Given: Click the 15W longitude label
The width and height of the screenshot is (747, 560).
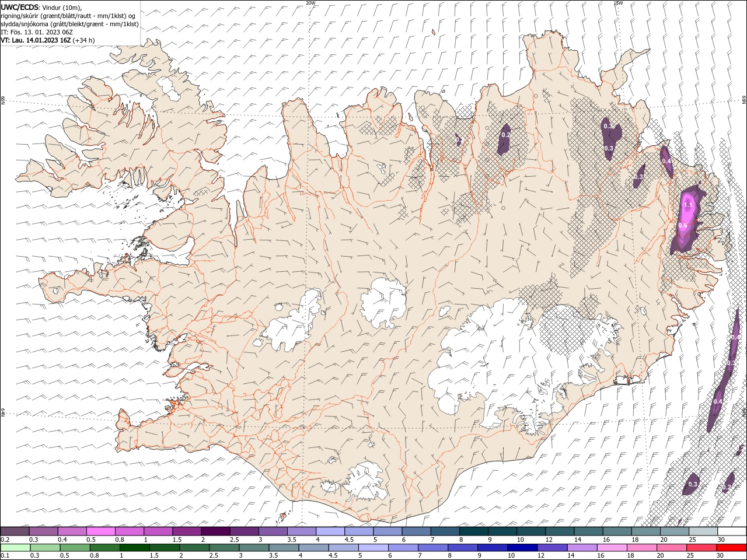Looking at the screenshot, I should coord(618,3).
